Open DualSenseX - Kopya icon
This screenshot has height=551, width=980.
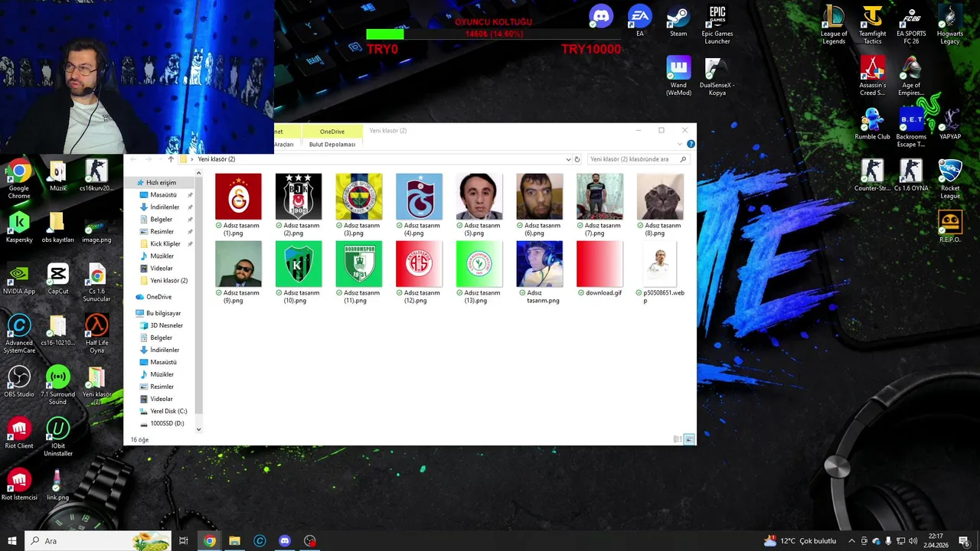pyautogui.click(x=717, y=76)
